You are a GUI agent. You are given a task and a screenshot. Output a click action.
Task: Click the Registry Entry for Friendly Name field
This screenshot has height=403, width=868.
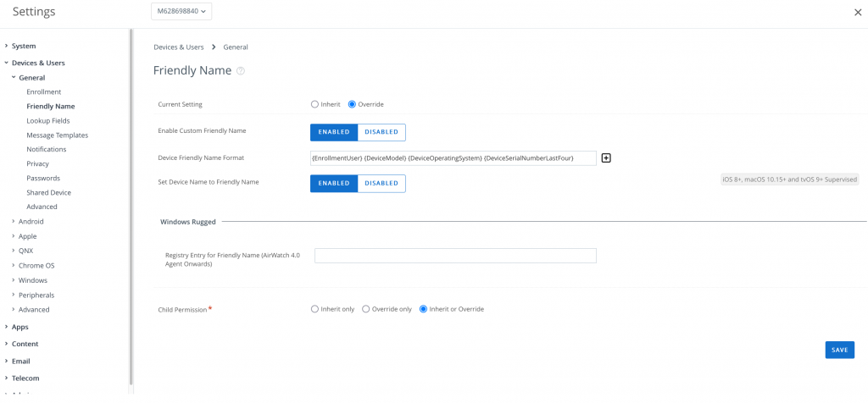point(455,256)
